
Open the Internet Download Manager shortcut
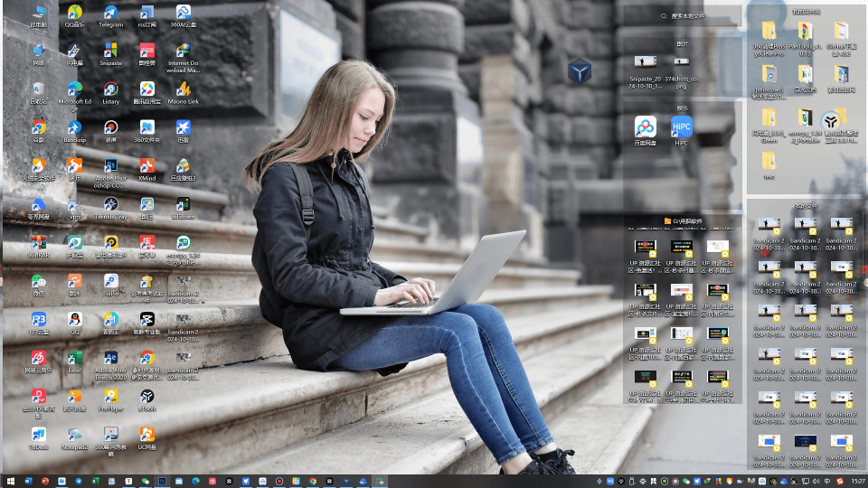tap(183, 52)
